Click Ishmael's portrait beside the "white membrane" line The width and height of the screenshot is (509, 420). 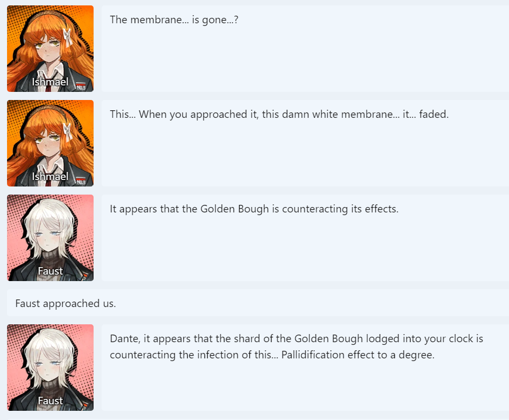coord(50,143)
